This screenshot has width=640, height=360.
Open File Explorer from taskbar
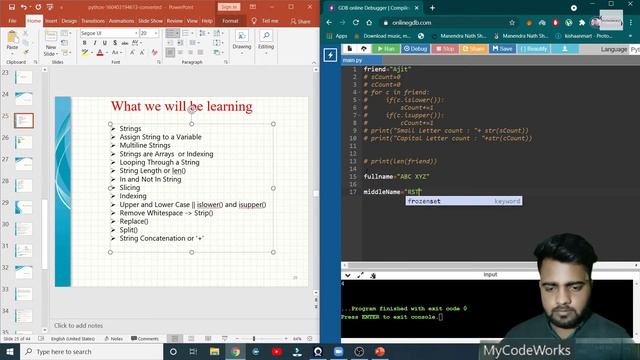pyautogui.click(x=214, y=351)
